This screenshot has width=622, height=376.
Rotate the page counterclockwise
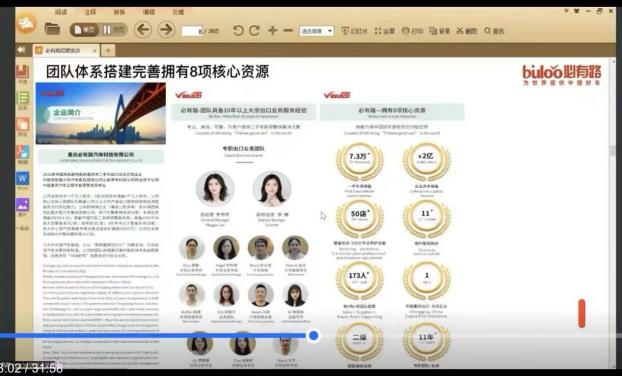238,31
